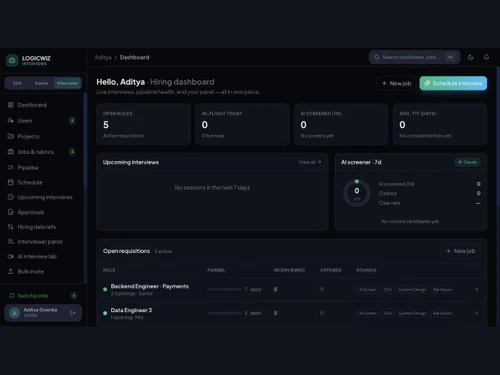This screenshot has height=375, width=500.
Task: Switch to the Exams tab
Action: [41, 83]
